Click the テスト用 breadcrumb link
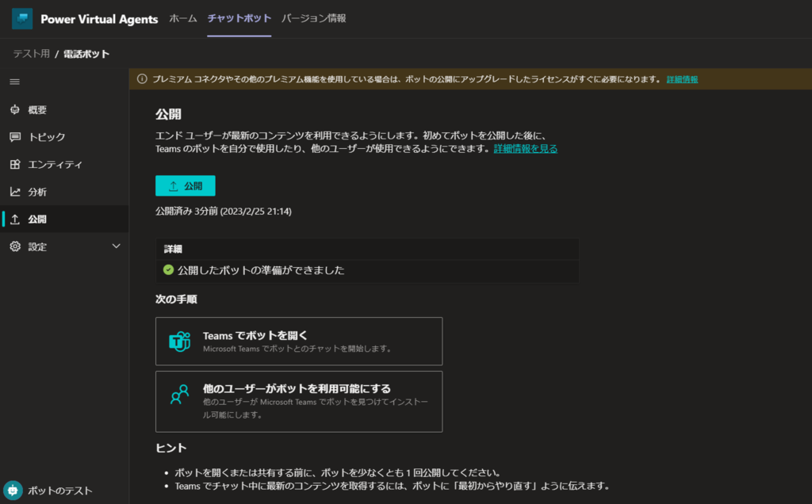 click(31, 54)
